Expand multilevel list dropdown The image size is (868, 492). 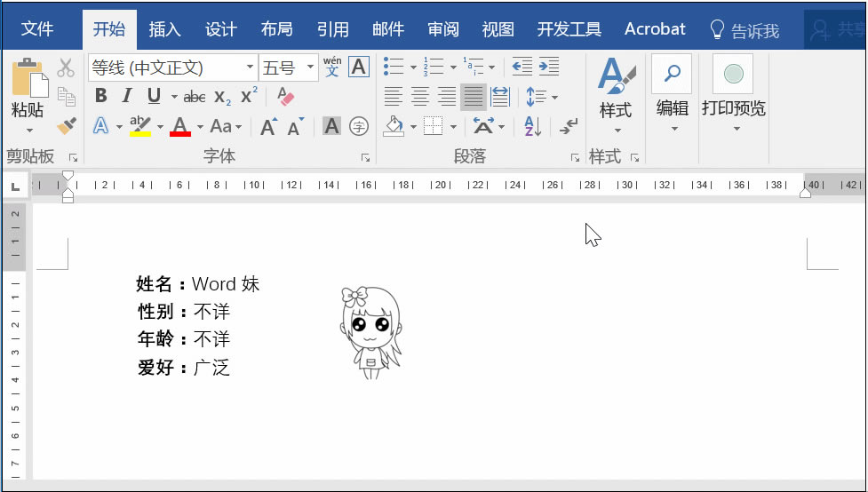[491, 67]
